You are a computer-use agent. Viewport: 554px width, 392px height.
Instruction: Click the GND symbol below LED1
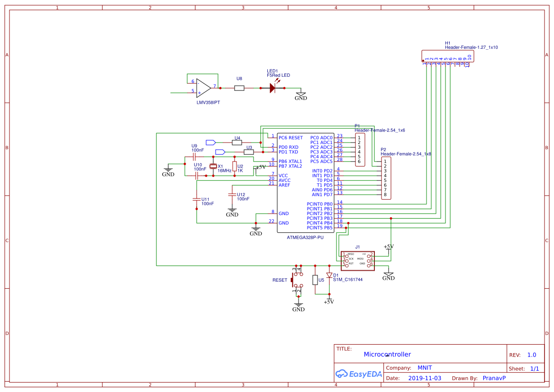tap(300, 95)
